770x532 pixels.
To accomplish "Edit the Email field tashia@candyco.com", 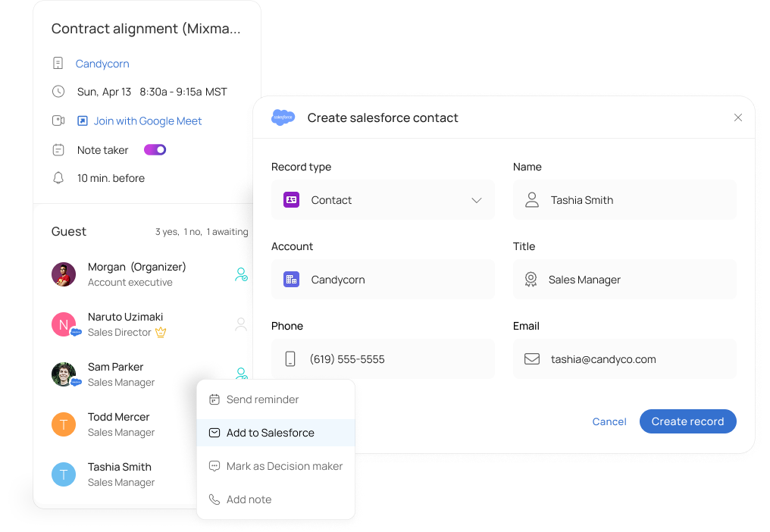I will [624, 359].
